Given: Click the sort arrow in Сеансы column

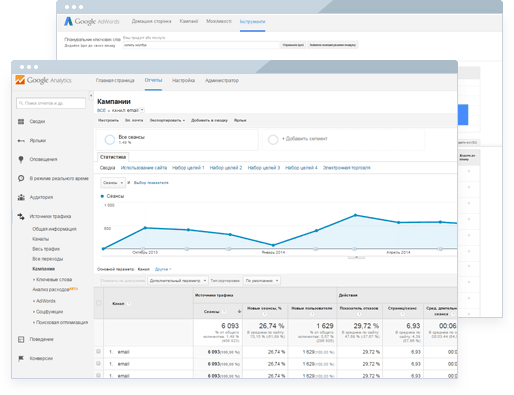Looking at the screenshot, I should coord(239,312).
